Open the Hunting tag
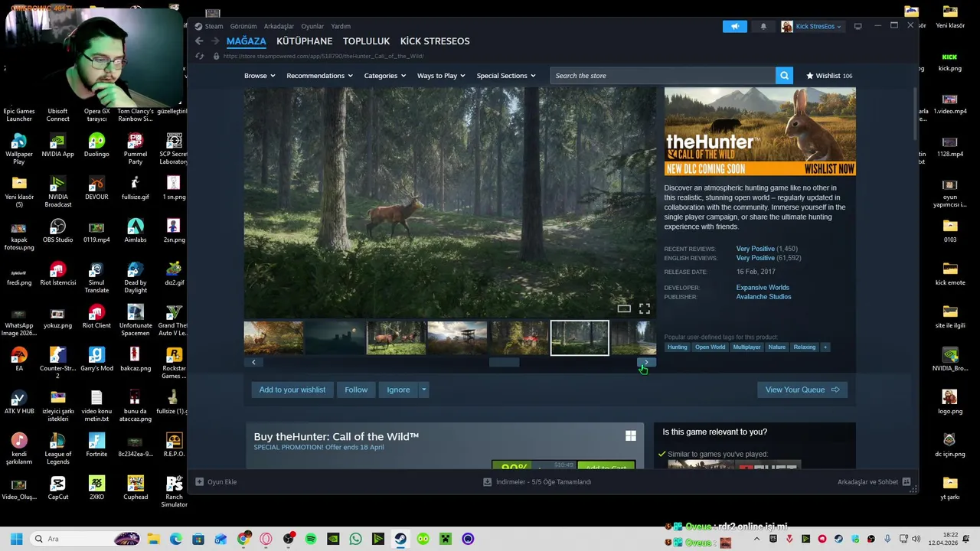The image size is (980, 551). tap(677, 347)
